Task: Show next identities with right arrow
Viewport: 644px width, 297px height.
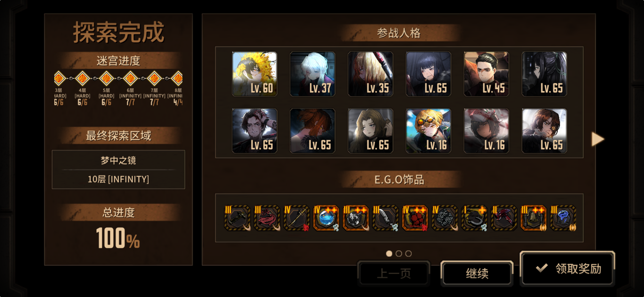Action: pos(598,139)
